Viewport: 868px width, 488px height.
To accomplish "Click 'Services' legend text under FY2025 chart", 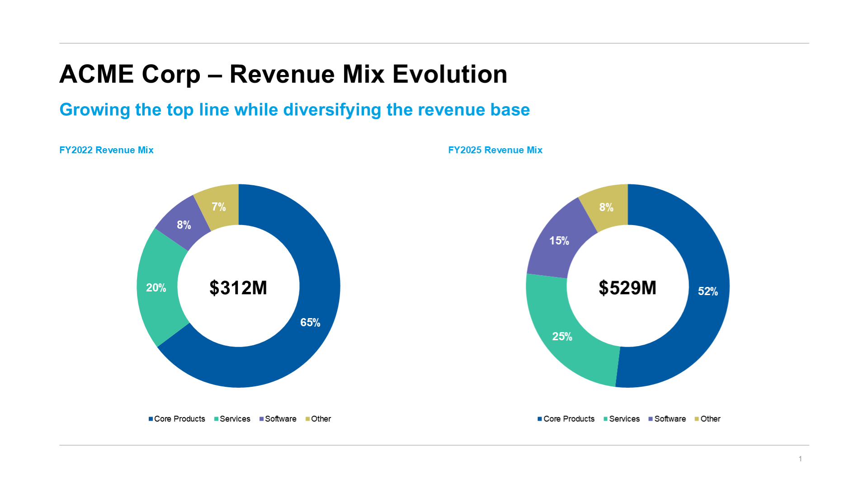I will (x=624, y=419).
